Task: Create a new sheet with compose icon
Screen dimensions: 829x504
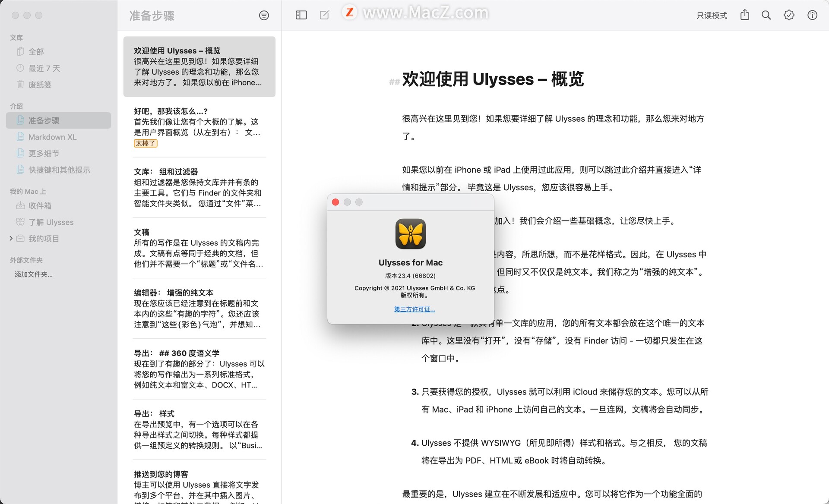Action: pyautogui.click(x=324, y=15)
